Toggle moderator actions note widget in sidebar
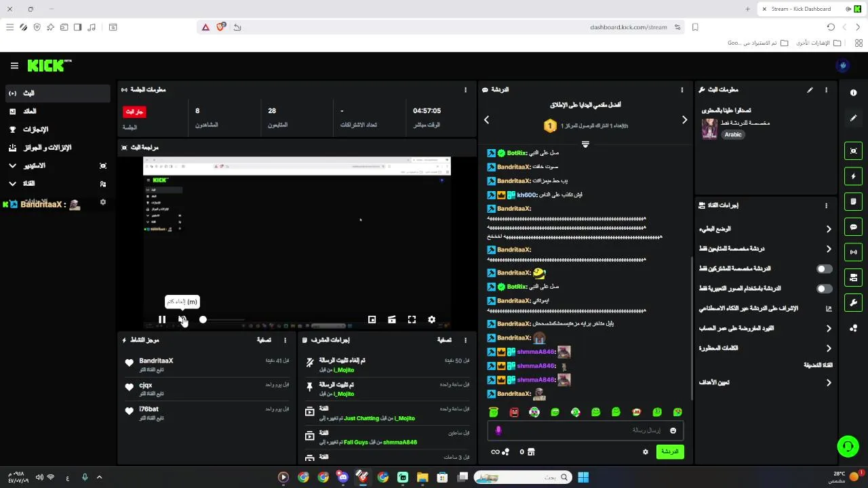 coord(853,201)
